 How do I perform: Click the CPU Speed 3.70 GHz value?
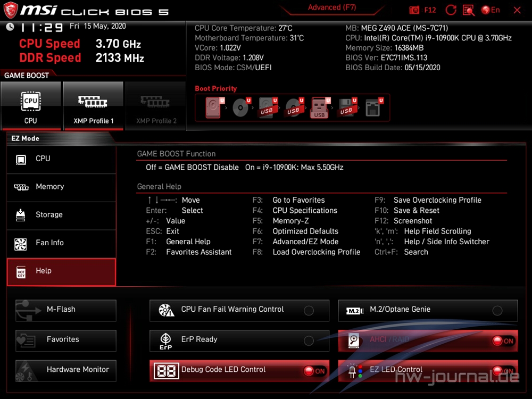[118, 44]
